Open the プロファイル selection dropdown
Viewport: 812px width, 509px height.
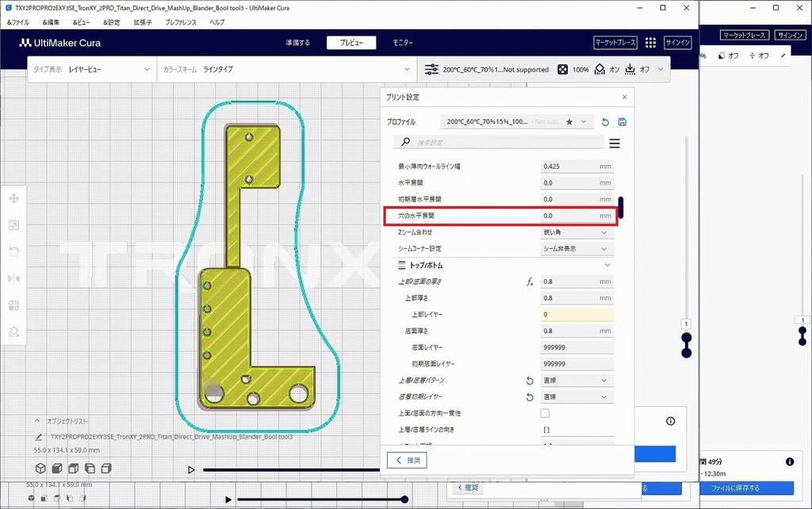516,122
